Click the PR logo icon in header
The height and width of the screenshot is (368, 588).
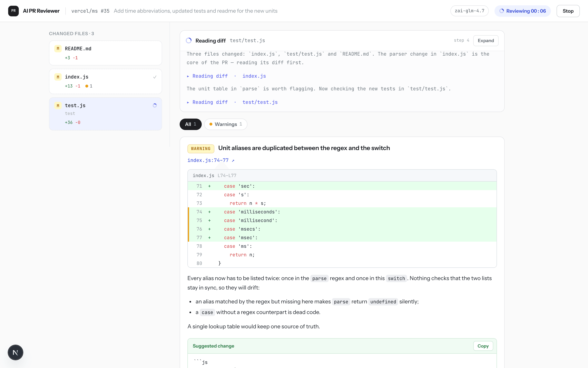pyautogui.click(x=13, y=11)
